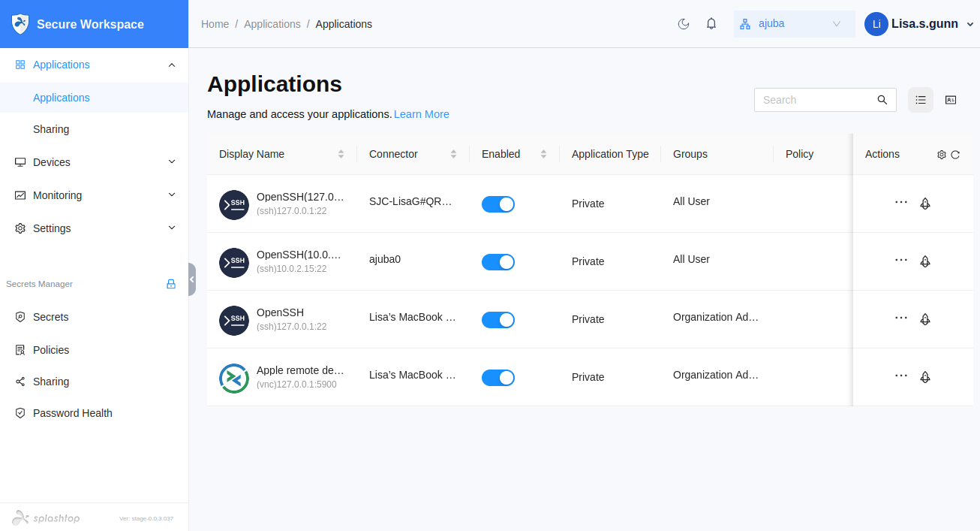Toggle Enabled for Apple remote desktop

pos(498,378)
